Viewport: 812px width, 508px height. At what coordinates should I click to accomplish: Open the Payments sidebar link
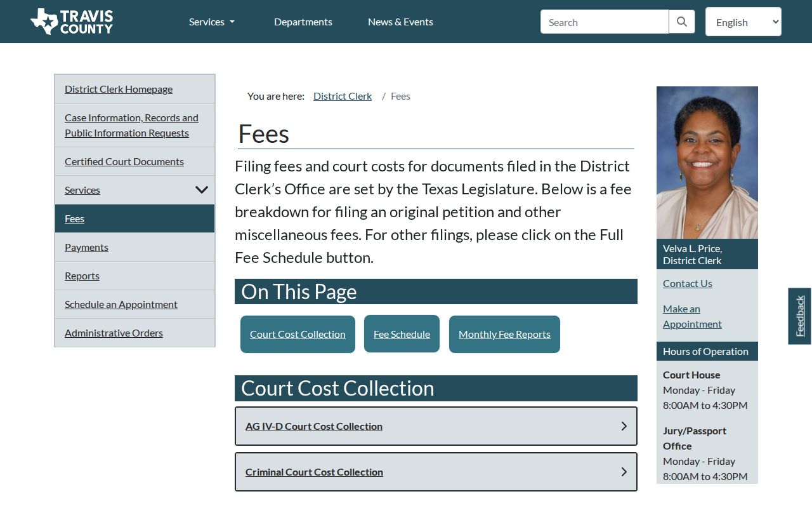(x=86, y=247)
